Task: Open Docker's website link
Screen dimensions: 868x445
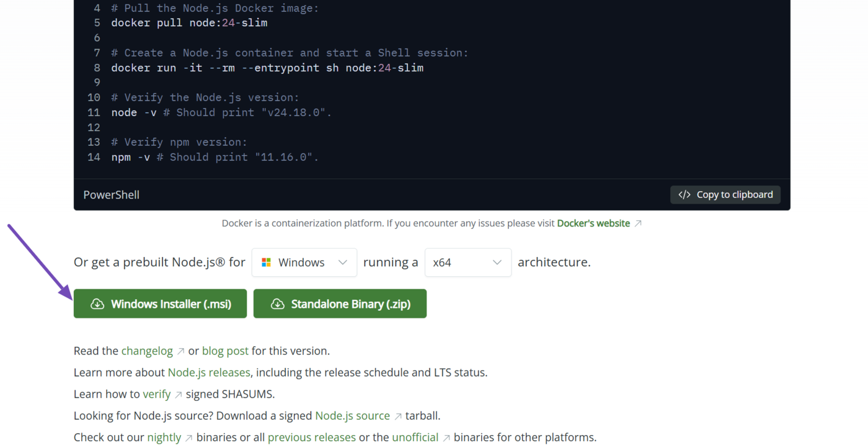Action: [x=593, y=223]
